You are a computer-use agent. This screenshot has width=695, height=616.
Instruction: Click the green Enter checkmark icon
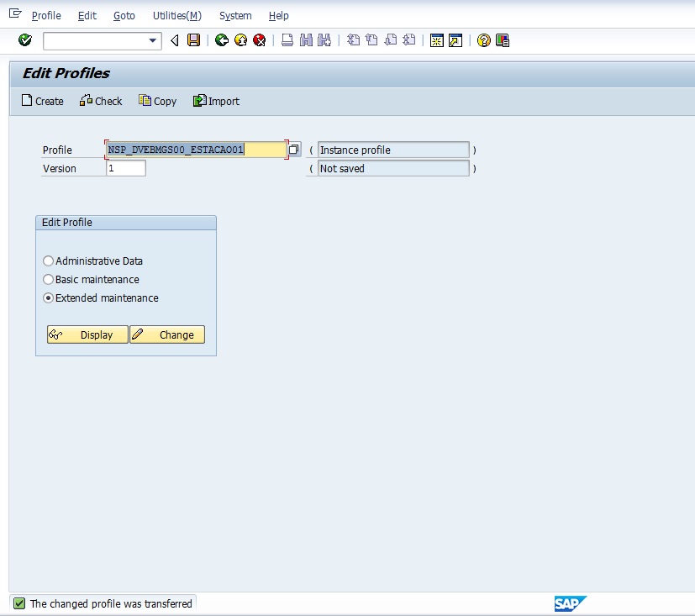pos(25,40)
